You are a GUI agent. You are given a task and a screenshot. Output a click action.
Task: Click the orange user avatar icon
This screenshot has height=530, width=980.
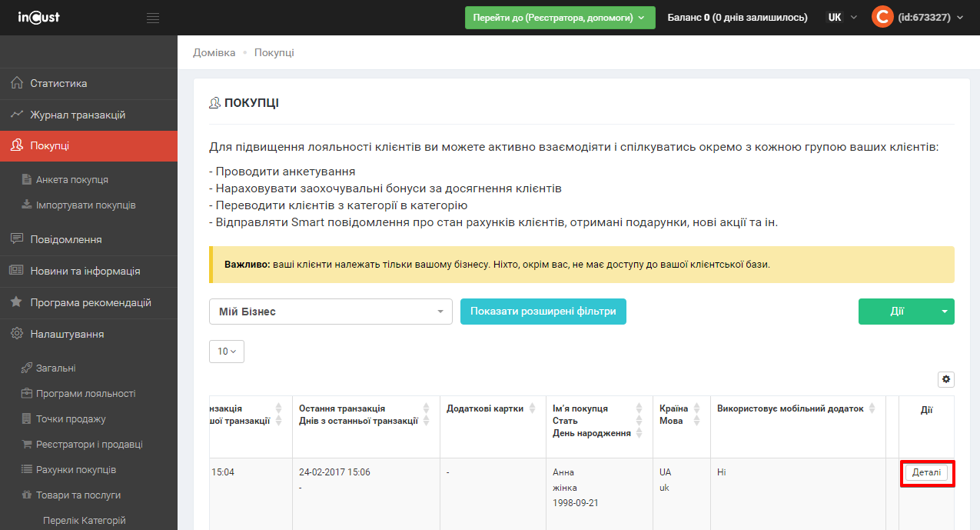pos(882,17)
